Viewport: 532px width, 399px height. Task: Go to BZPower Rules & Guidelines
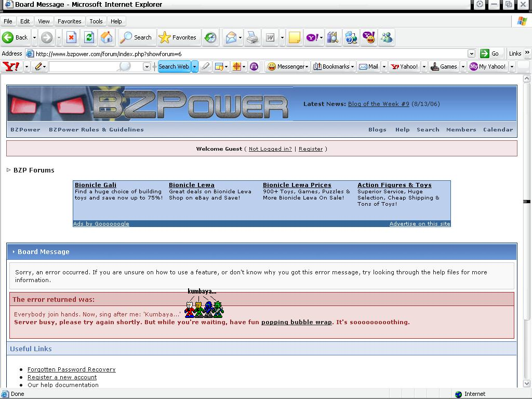click(96, 129)
